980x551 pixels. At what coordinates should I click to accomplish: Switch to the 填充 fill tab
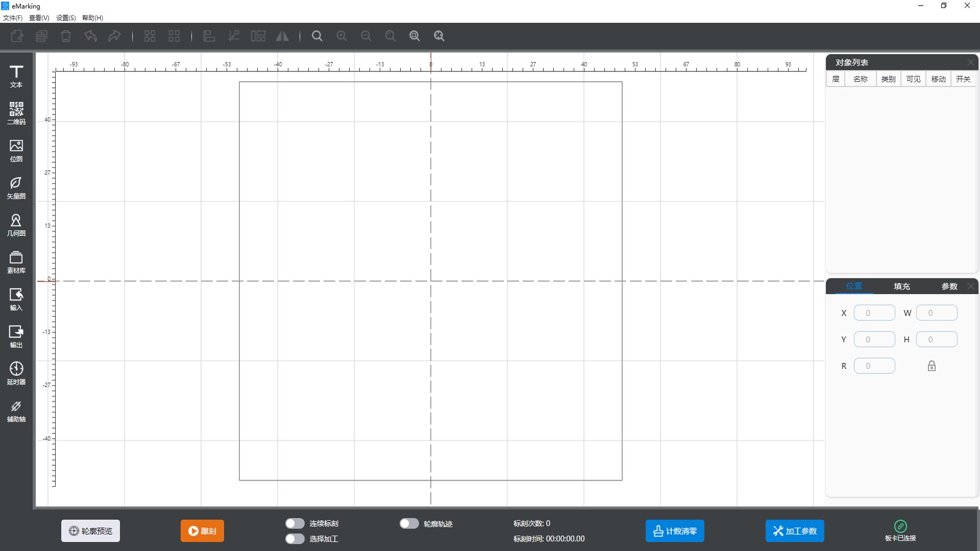[x=901, y=286]
